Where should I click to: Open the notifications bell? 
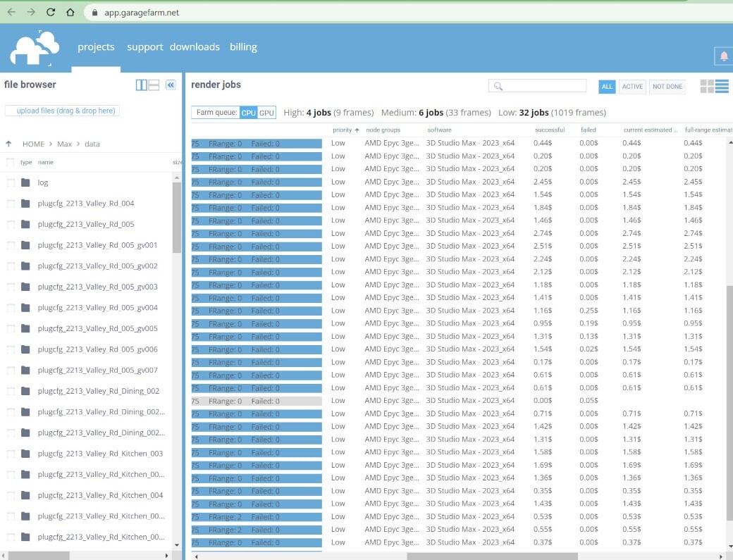[x=723, y=56]
